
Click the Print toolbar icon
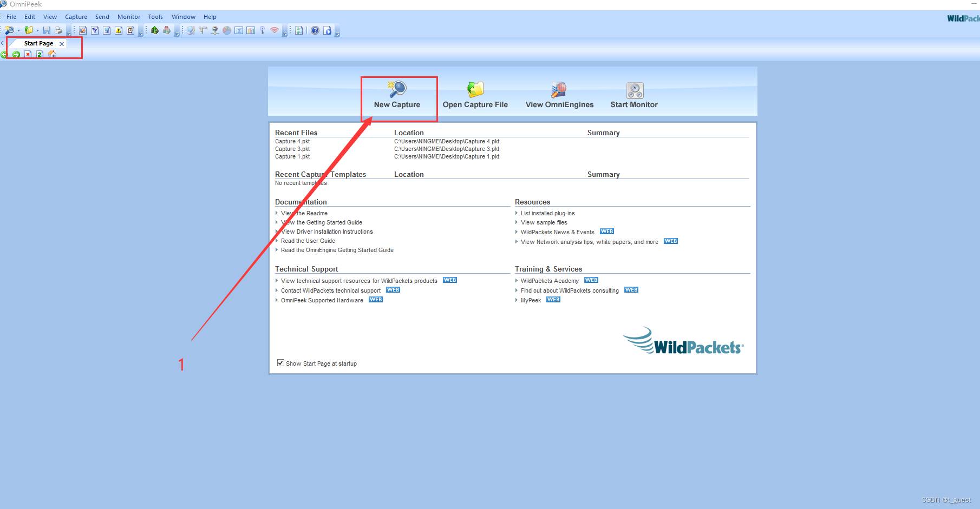click(58, 30)
